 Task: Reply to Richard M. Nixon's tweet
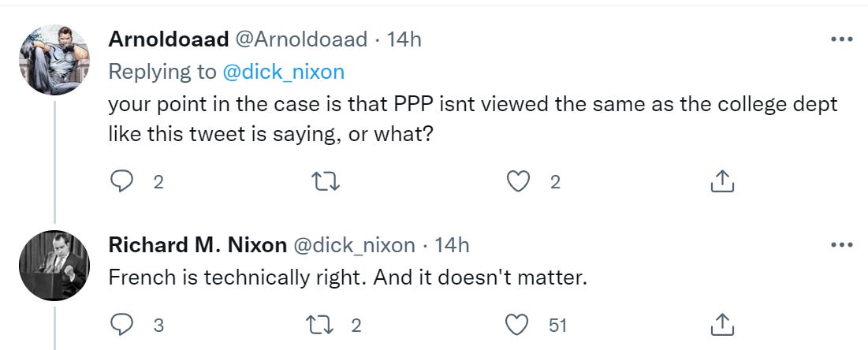coord(121,325)
